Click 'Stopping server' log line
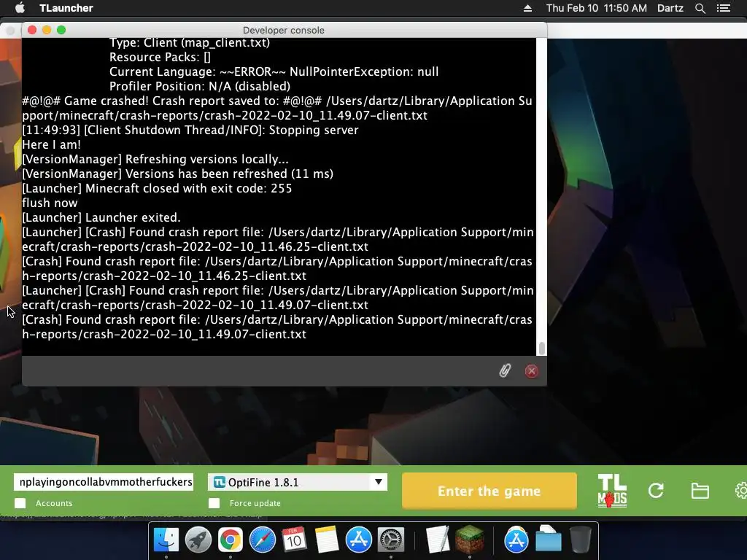The height and width of the screenshot is (560, 747). (190, 130)
